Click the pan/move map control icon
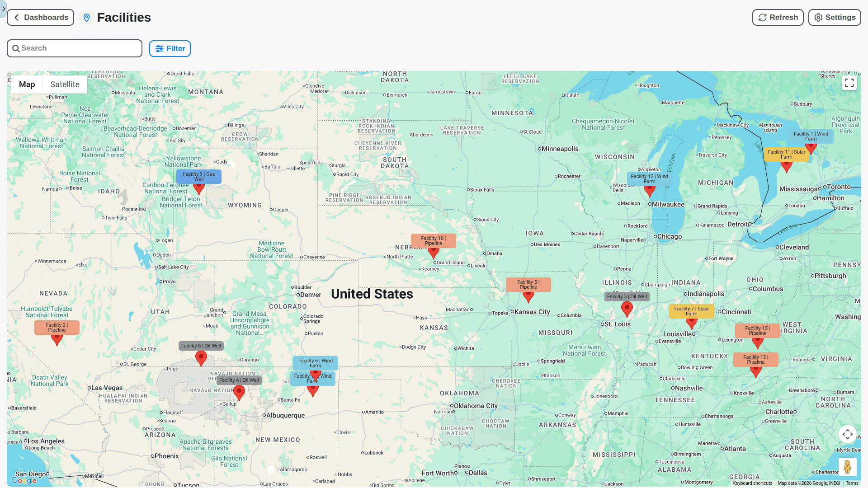The image size is (868, 488). [x=848, y=434]
